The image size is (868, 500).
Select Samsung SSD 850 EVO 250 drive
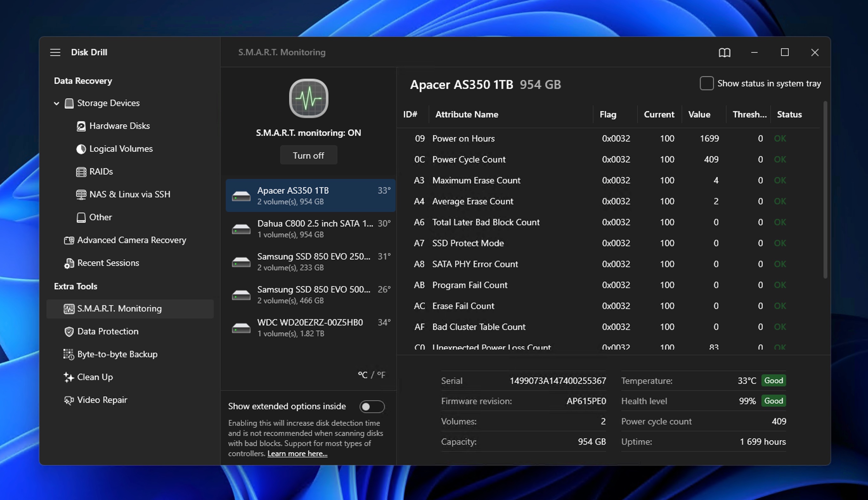(x=310, y=262)
